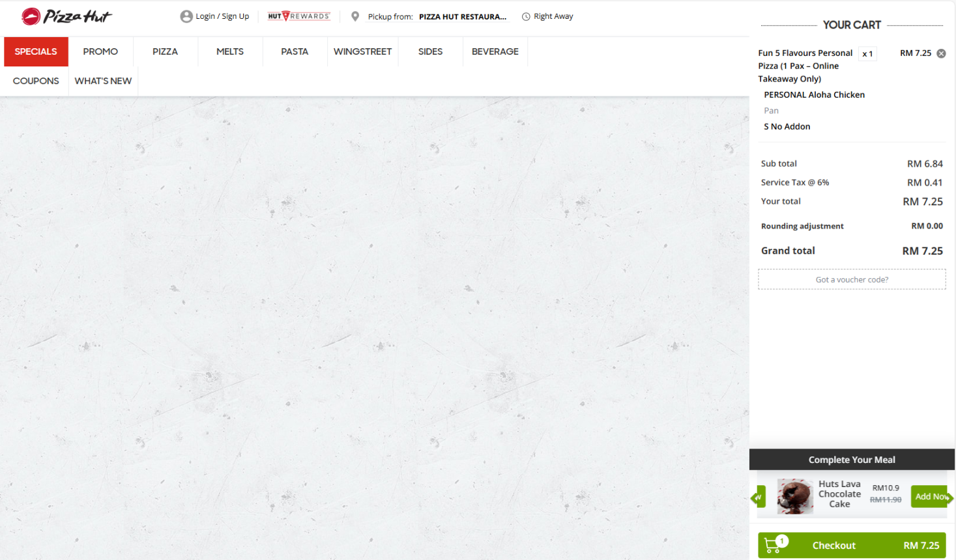
Task: Click the Fun 5 Flavours Personal Pizza name
Action: pos(805,66)
